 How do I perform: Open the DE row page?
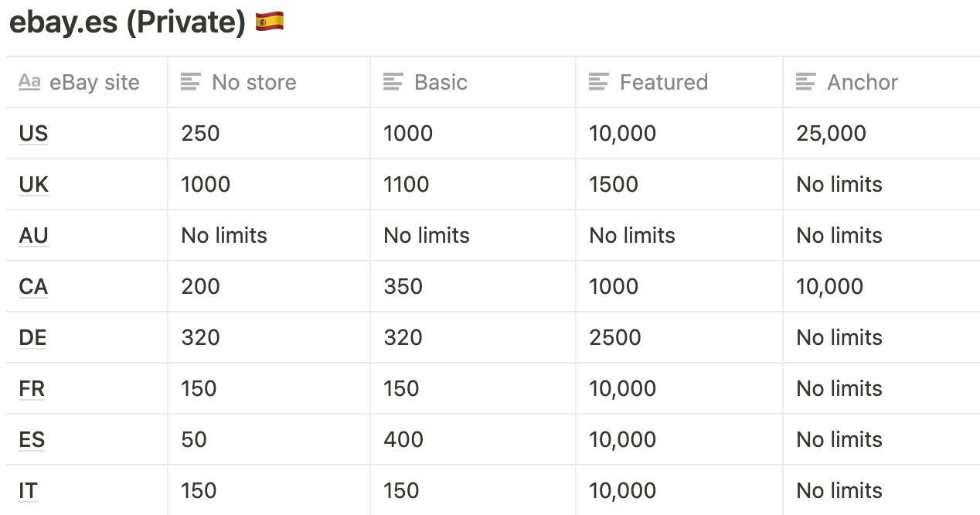[32, 338]
